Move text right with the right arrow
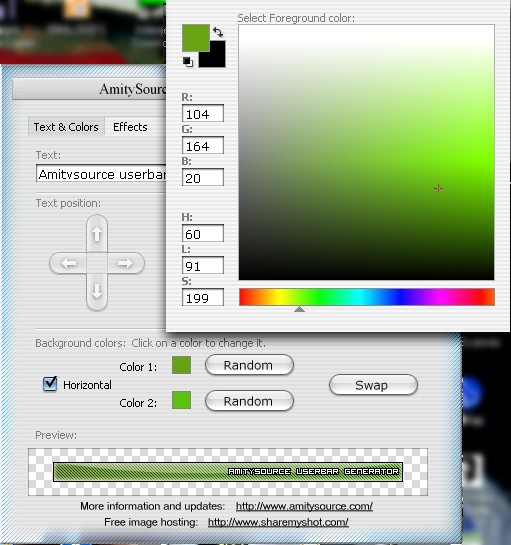The height and width of the screenshot is (545, 511). (126, 263)
